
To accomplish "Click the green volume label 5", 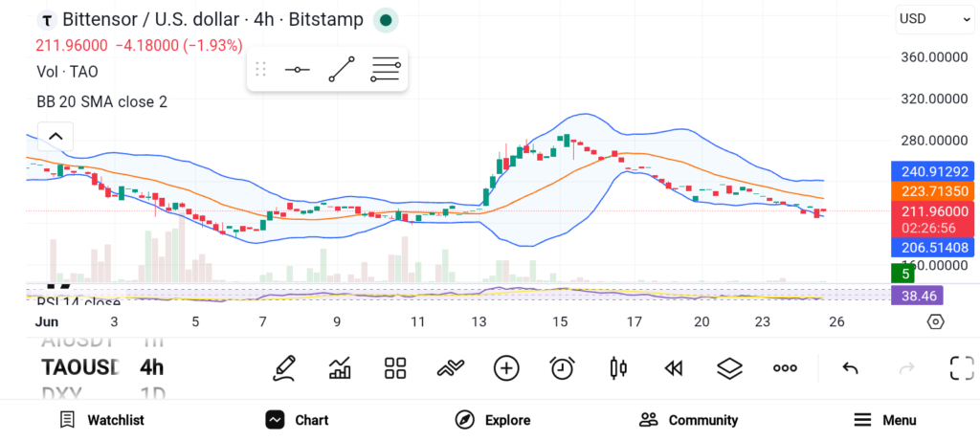I will [902, 274].
